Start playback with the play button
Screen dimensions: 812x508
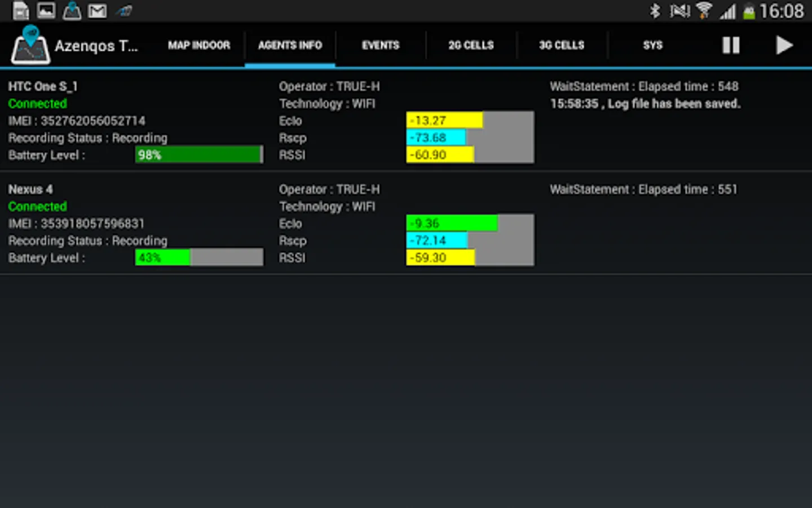pos(784,45)
